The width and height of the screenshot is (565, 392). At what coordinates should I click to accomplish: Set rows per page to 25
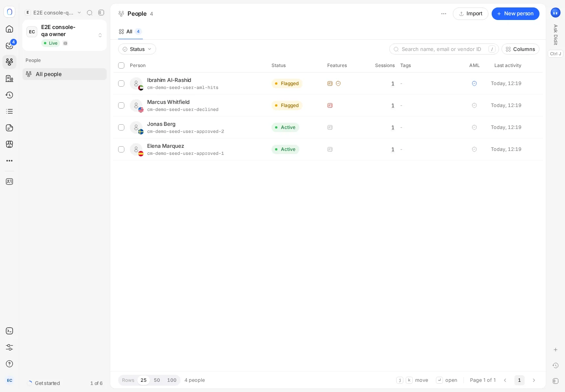(x=144, y=380)
